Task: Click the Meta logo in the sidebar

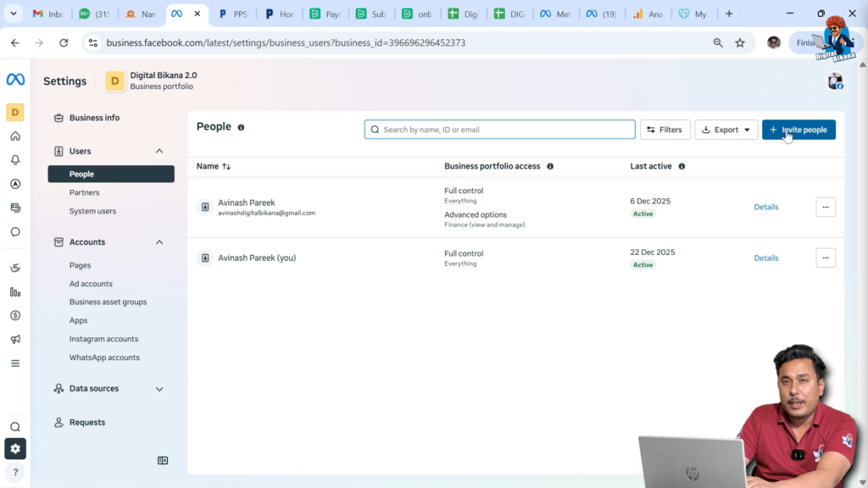Action: click(x=15, y=80)
